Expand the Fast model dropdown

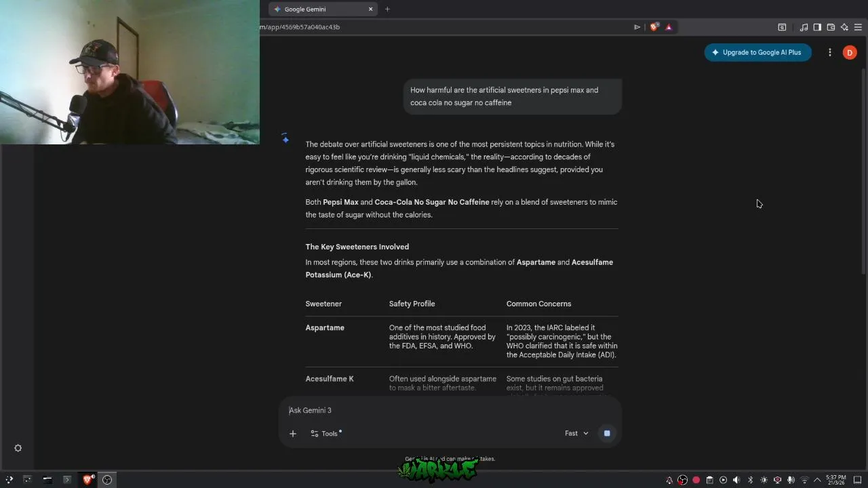coord(576,434)
